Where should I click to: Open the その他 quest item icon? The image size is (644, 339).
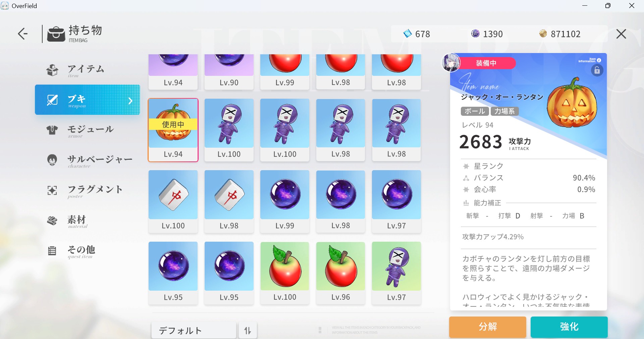tap(52, 251)
